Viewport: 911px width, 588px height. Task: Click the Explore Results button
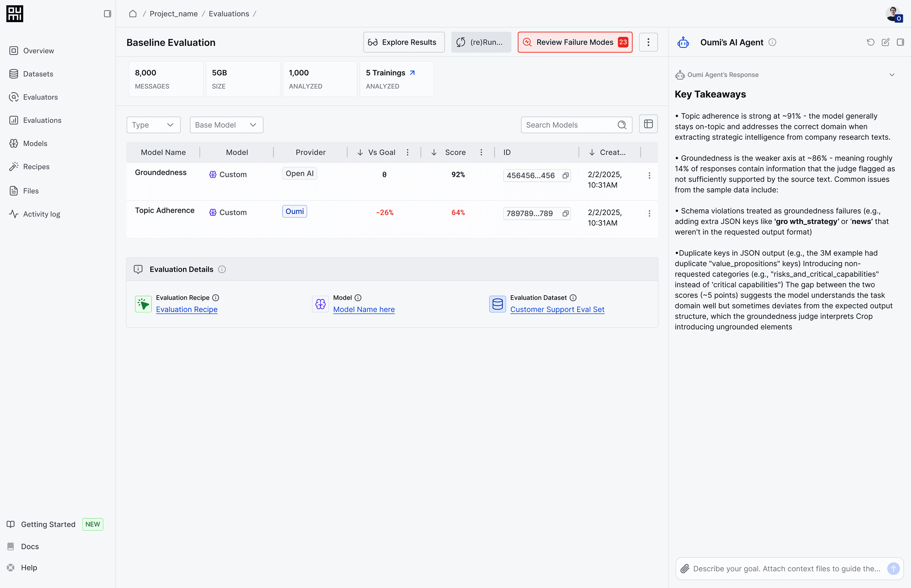tap(403, 42)
